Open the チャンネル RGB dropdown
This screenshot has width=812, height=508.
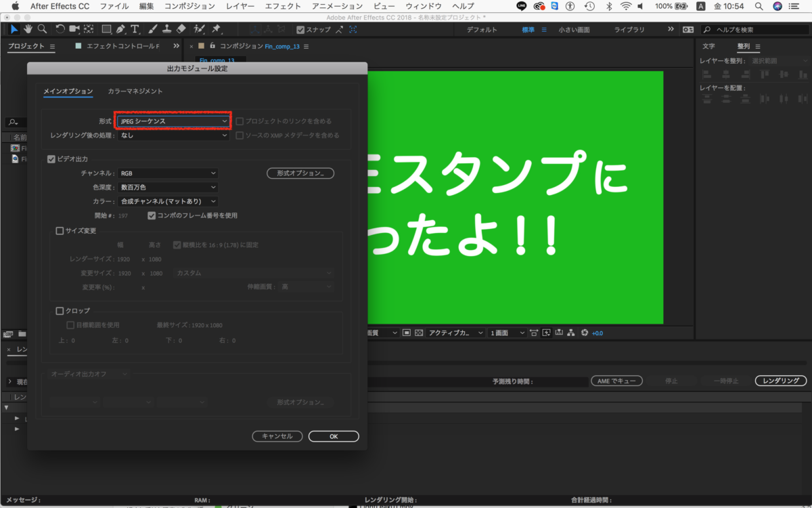point(168,173)
